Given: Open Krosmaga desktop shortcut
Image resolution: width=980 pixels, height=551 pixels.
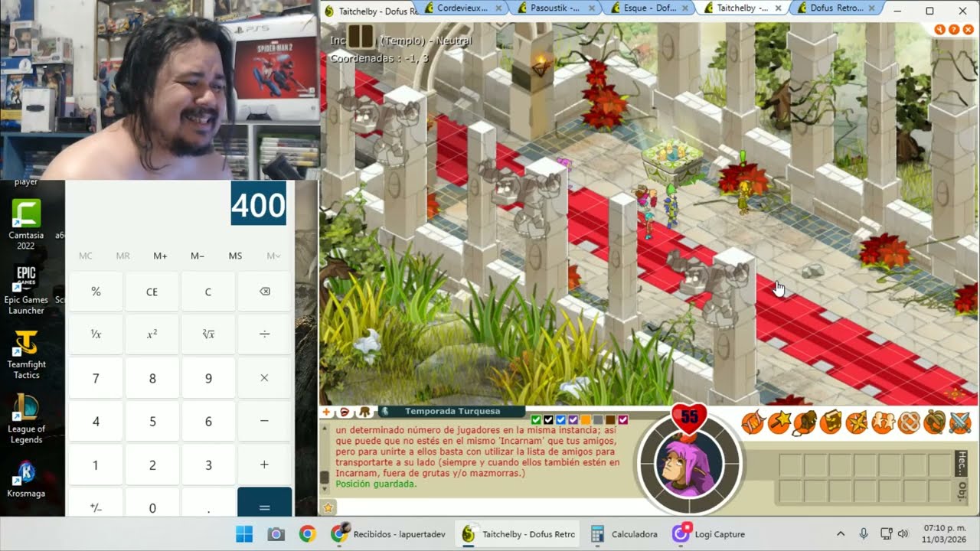Looking at the screenshot, I should pyautogui.click(x=26, y=480).
